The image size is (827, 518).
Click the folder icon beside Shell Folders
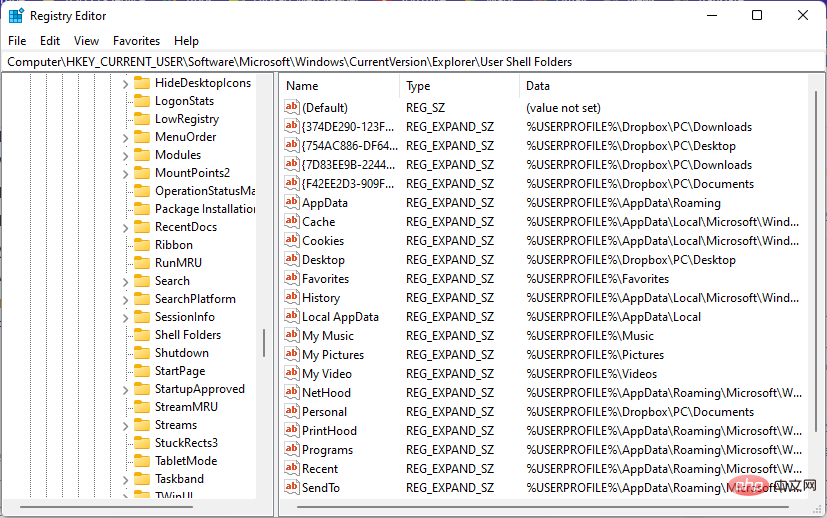click(141, 335)
